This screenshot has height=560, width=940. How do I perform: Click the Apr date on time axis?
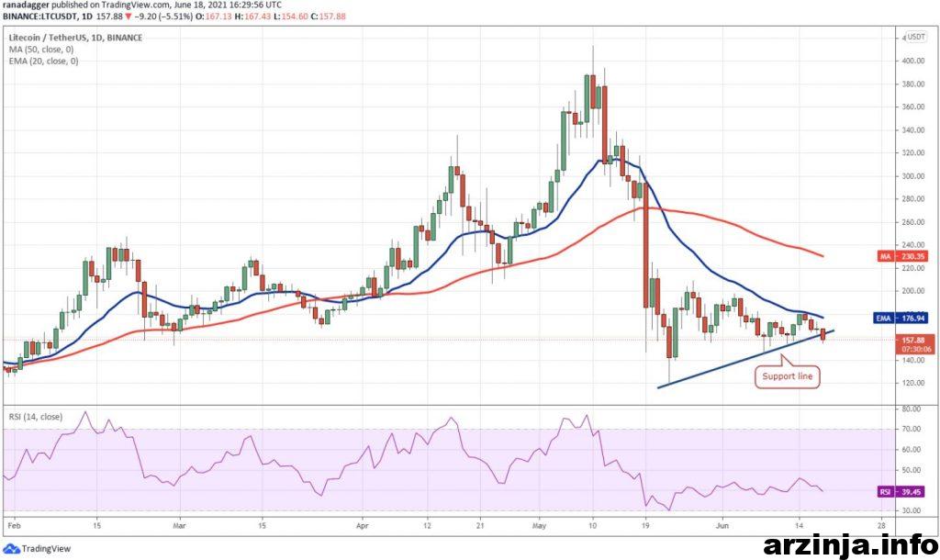click(362, 526)
